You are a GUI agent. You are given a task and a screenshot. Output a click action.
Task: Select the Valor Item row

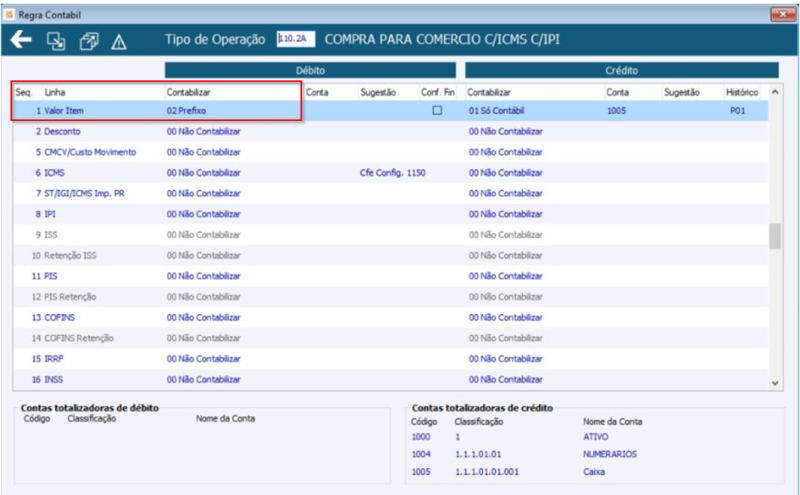391,111
